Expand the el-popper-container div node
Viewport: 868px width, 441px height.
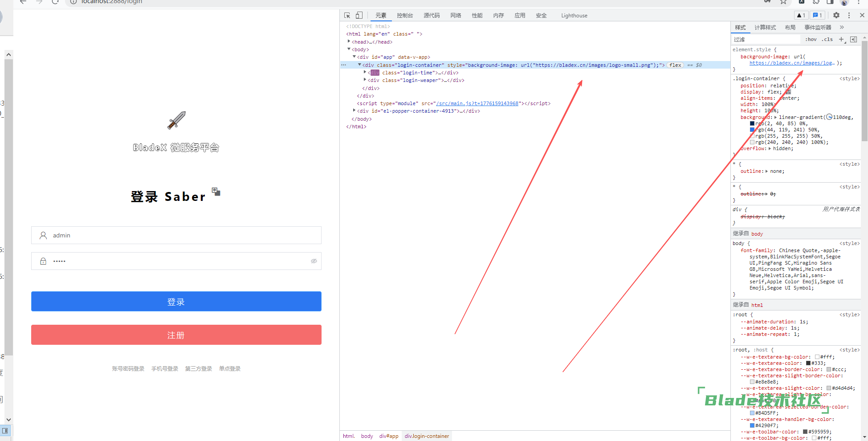[x=355, y=111]
